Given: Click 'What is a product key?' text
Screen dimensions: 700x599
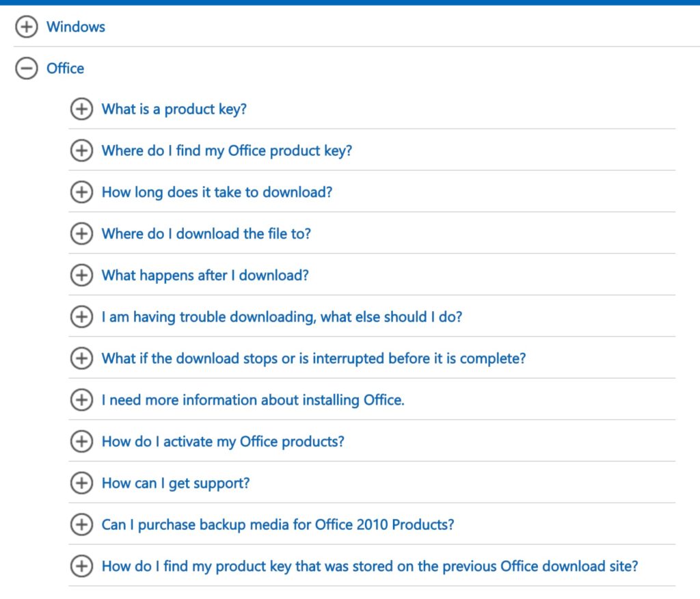Looking at the screenshot, I should (x=174, y=109).
